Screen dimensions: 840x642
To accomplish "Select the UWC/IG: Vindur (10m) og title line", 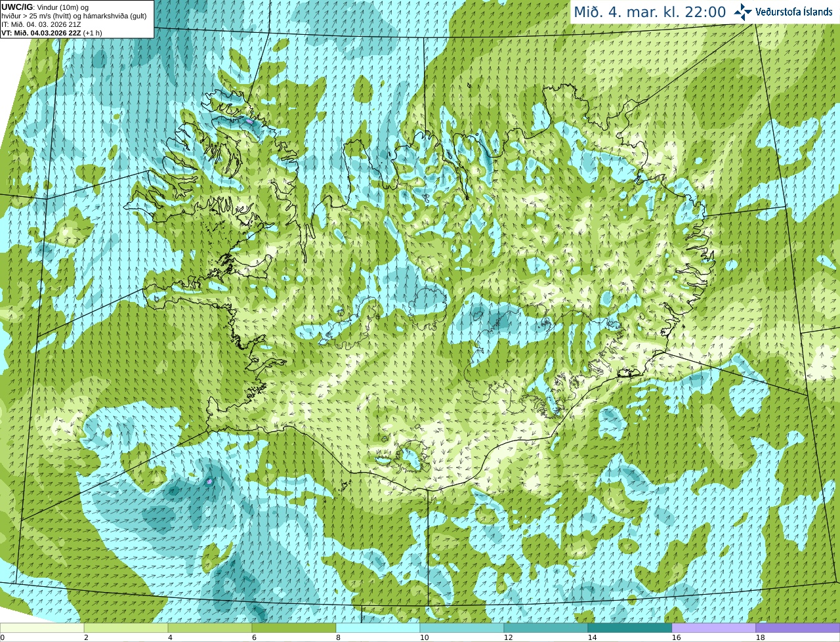I will (x=45, y=7).
